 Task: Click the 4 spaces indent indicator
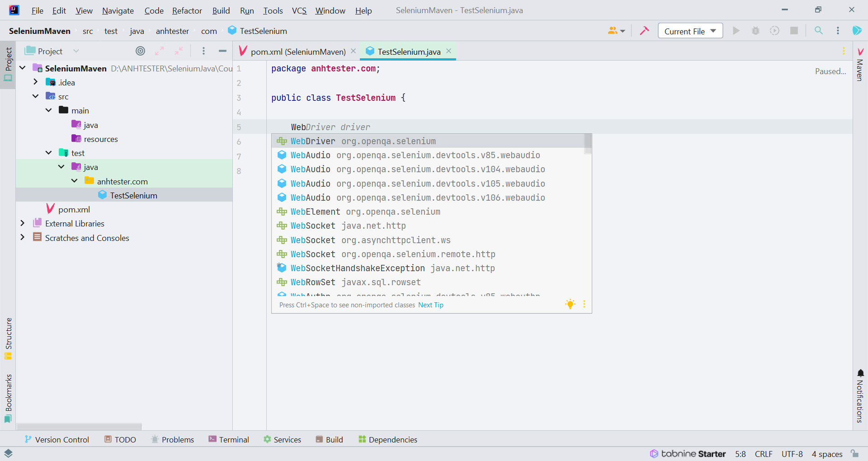click(827, 454)
